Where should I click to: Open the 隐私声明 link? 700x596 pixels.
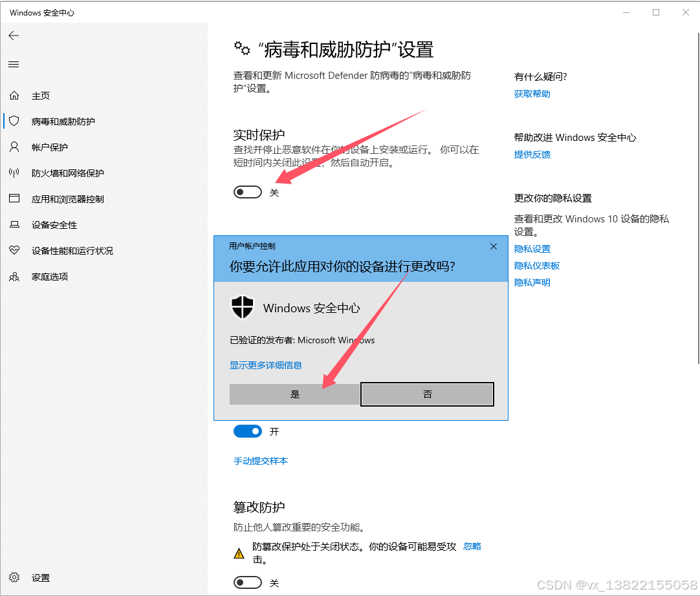[532, 282]
